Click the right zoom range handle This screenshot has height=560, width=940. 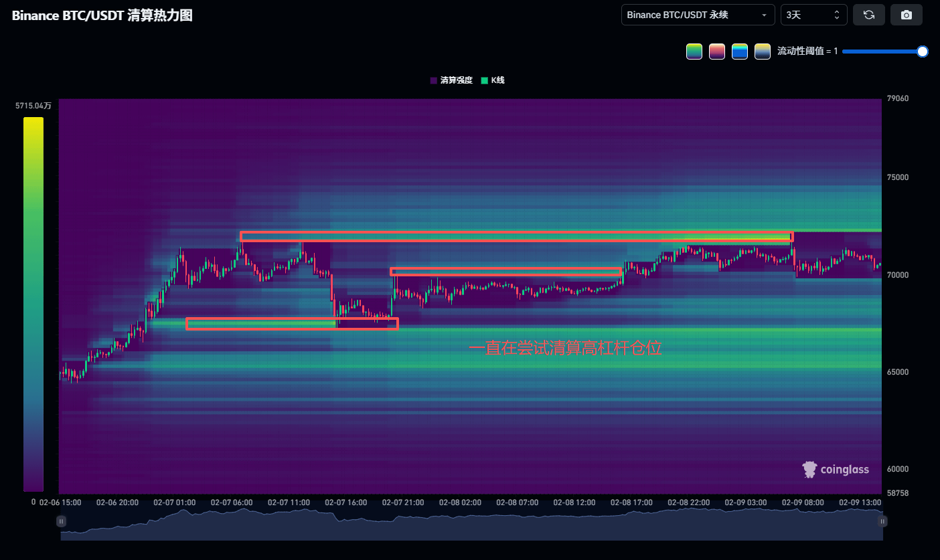[882, 521]
